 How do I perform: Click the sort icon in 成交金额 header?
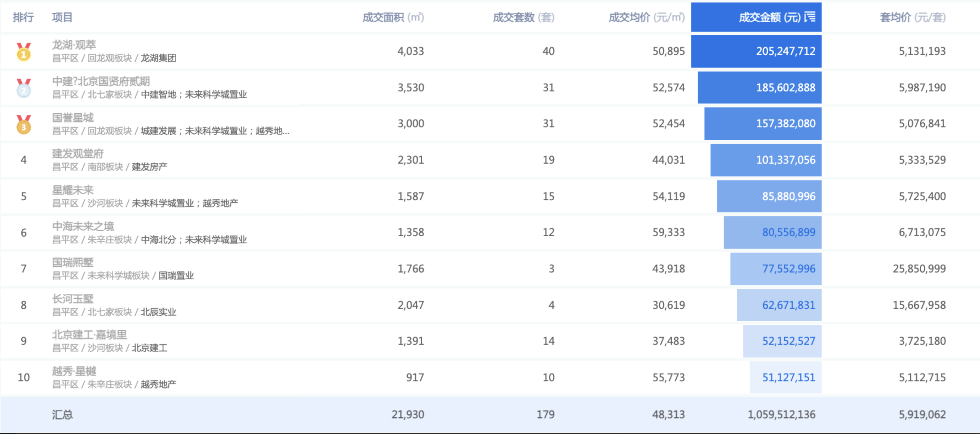810,17
